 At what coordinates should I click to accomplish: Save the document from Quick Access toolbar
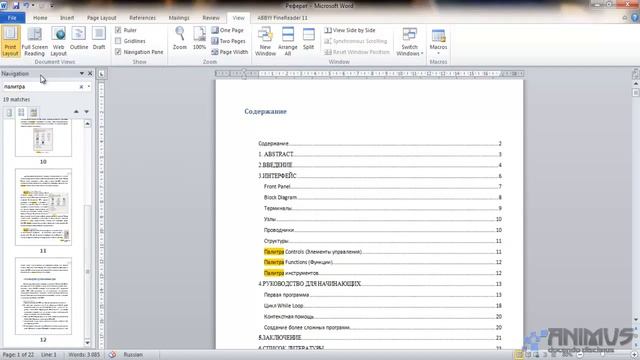(16, 6)
